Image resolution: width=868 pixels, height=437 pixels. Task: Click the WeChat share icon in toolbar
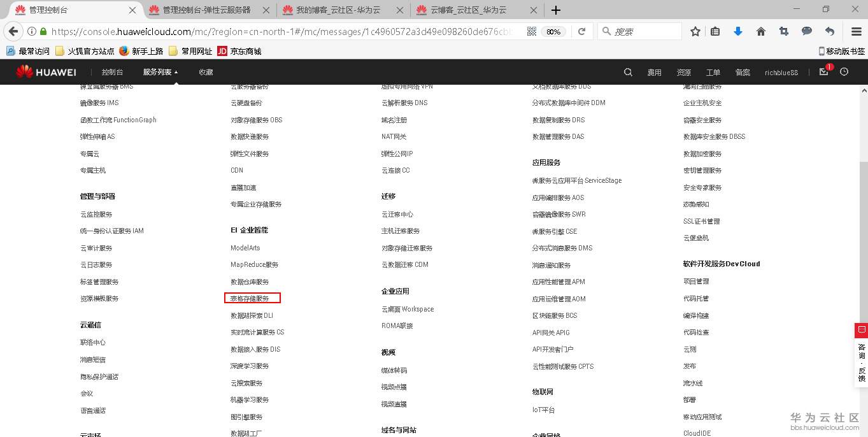coord(806,30)
